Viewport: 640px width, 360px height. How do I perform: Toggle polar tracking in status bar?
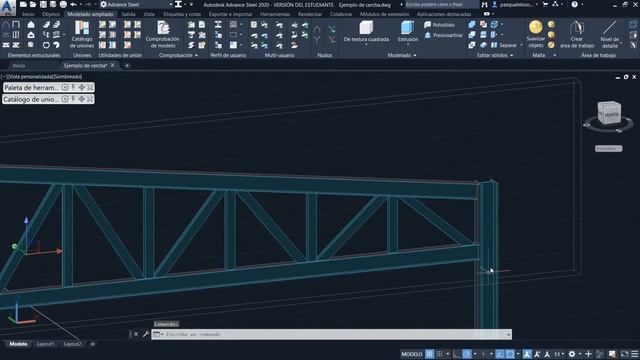[x=467, y=354]
